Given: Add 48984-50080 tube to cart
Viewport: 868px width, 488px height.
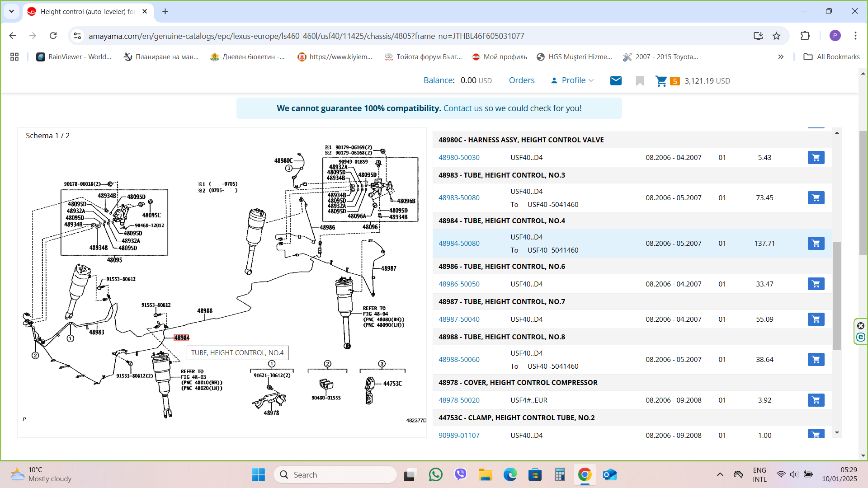Looking at the screenshot, I should (816, 243).
